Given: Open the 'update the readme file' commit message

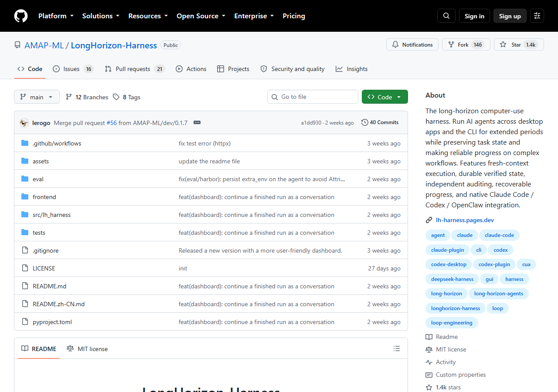Looking at the screenshot, I should [209, 161].
